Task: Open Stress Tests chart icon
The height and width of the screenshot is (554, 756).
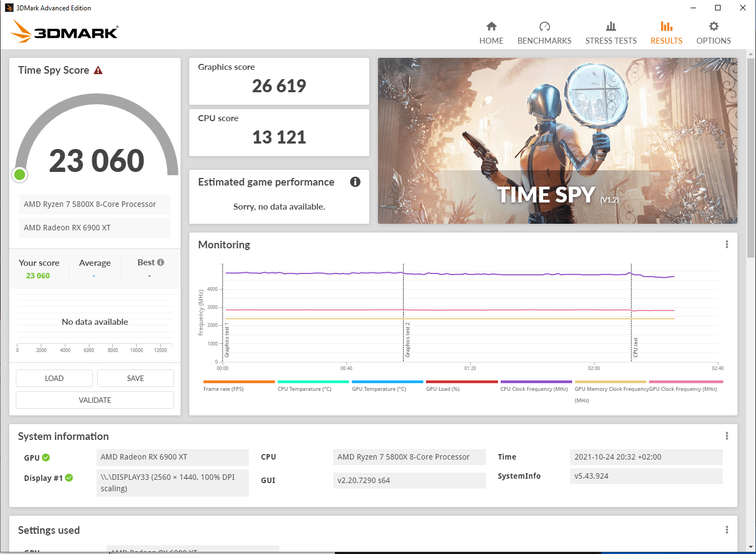Action: 611,26
